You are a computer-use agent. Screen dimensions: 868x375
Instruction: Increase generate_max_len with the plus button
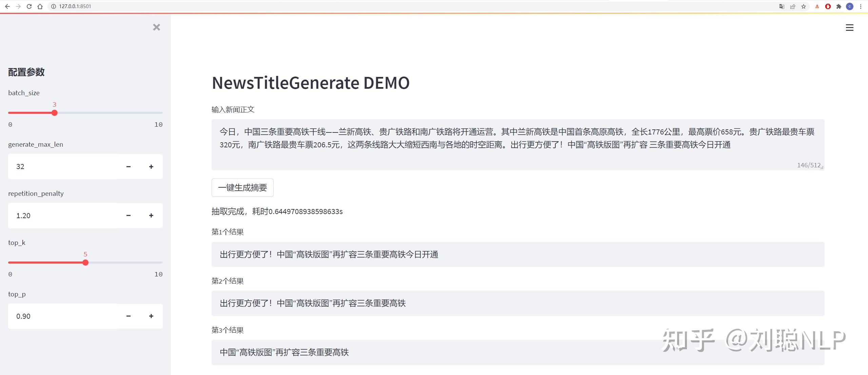[151, 166]
